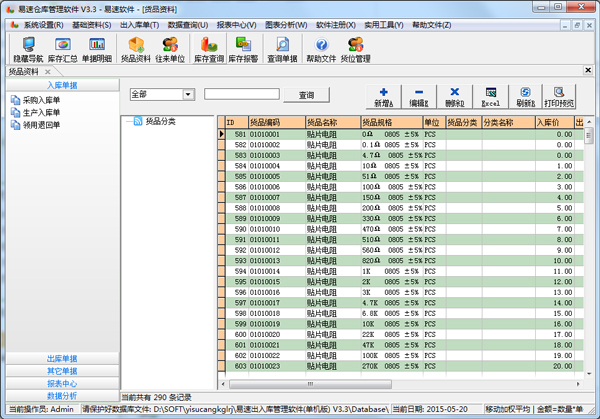Open 货位管理 from the toolbar
Viewport: 600px width, 419px height.
[355, 49]
